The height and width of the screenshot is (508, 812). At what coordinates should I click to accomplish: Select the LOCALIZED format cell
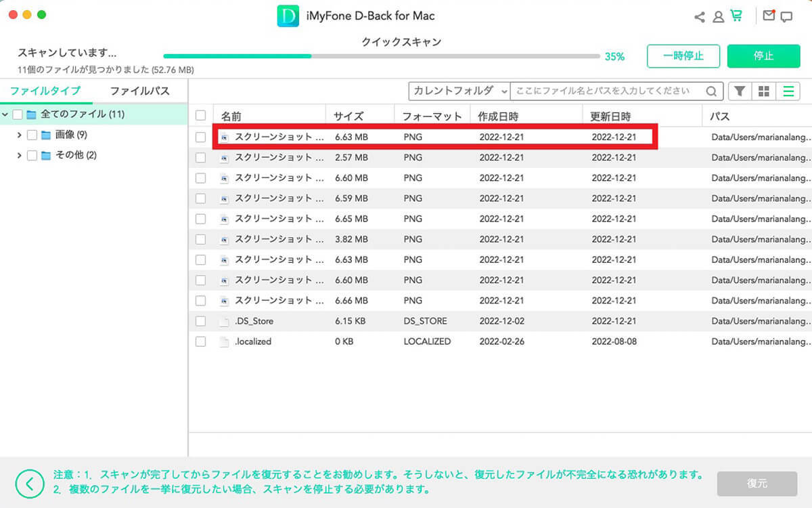[x=427, y=341]
